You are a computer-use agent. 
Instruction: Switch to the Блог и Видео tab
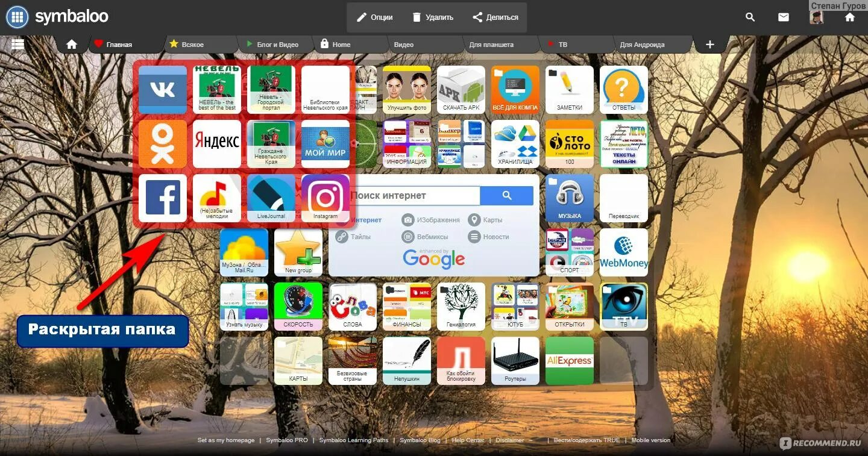[277, 45]
